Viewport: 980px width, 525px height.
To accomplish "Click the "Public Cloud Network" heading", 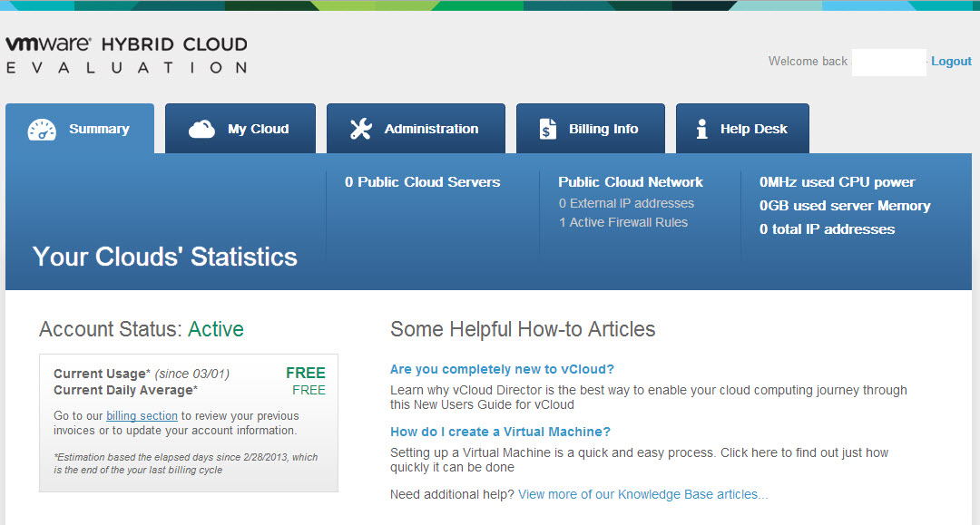I will 631,181.
